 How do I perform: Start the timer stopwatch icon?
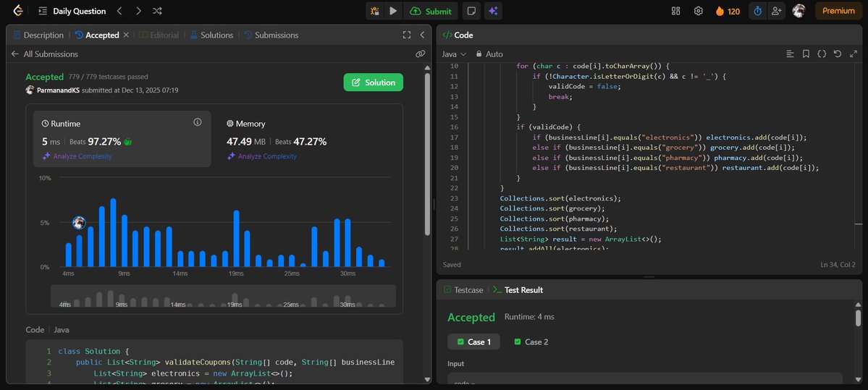point(758,11)
